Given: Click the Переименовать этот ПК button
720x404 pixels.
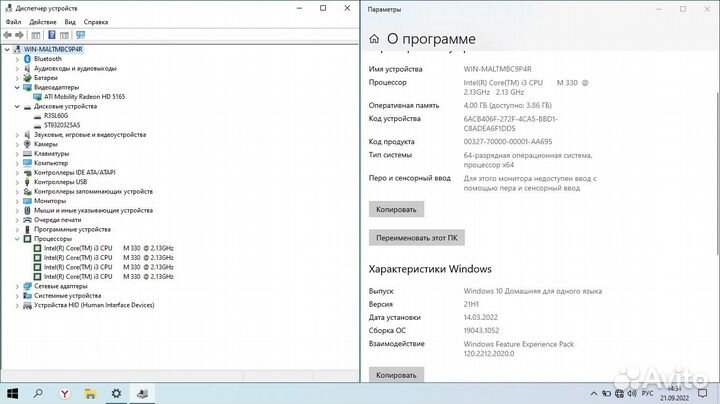Looking at the screenshot, I should [x=417, y=239].
